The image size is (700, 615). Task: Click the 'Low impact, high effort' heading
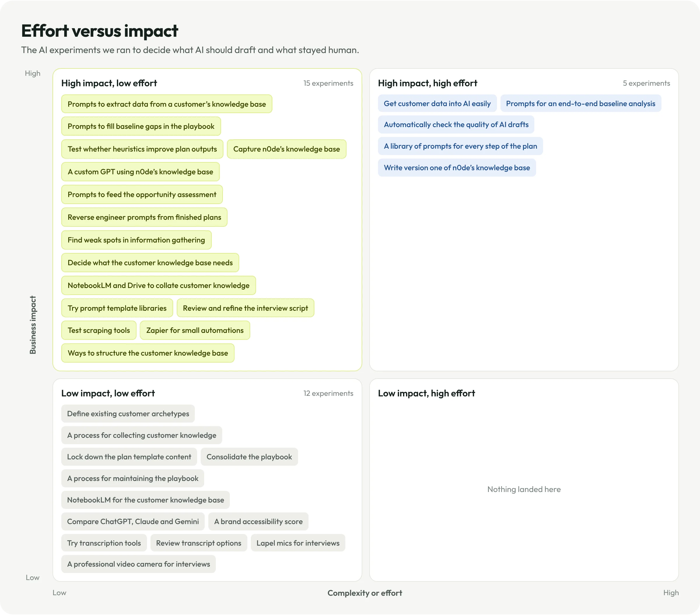click(426, 393)
